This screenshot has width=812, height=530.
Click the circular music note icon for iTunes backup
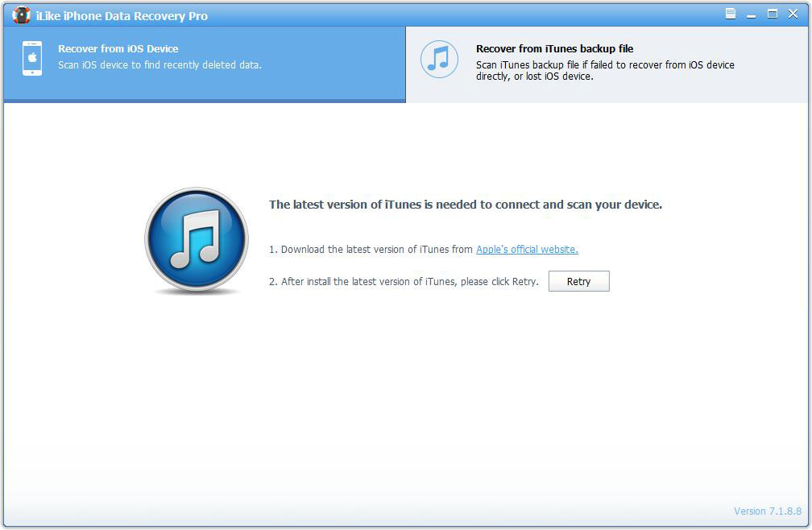439,59
